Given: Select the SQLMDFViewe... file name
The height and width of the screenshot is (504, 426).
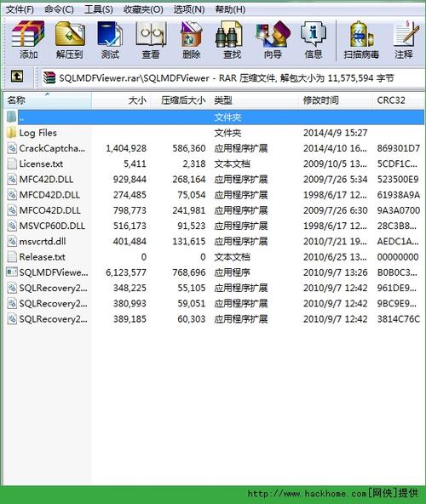Looking at the screenshot, I should (54, 272).
